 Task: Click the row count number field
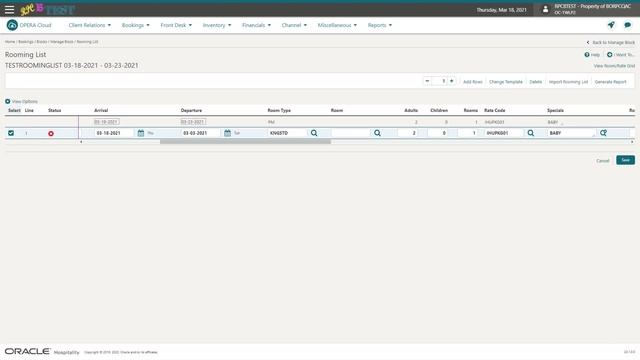[x=439, y=81]
